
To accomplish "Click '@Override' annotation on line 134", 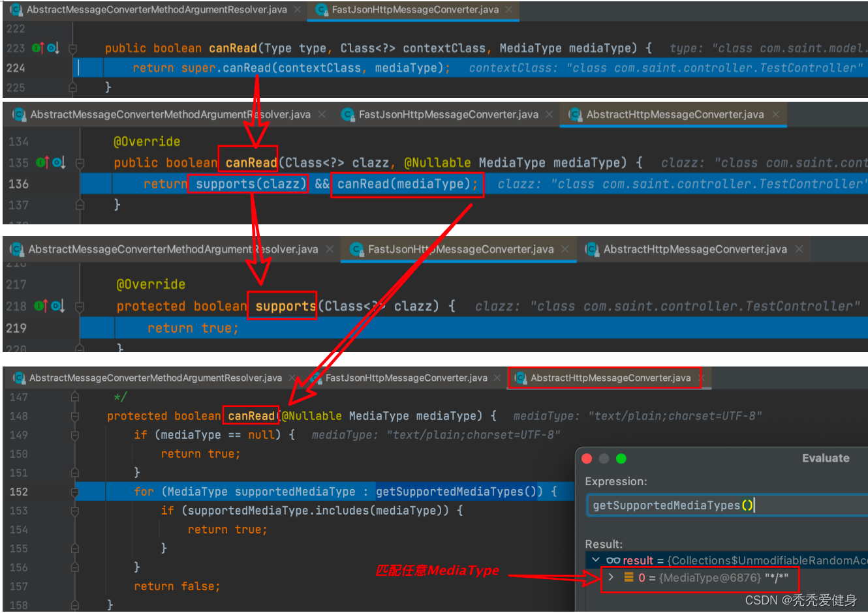I will coord(147,142).
